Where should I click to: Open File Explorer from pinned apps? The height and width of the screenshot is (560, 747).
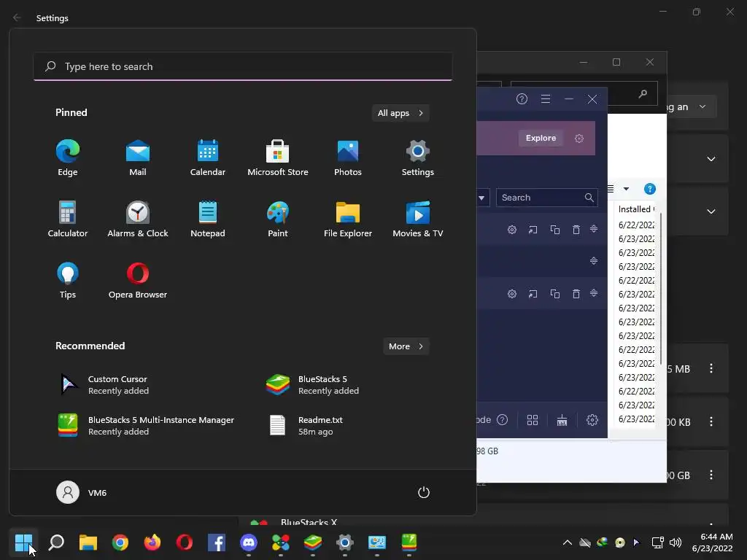[348, 219]
